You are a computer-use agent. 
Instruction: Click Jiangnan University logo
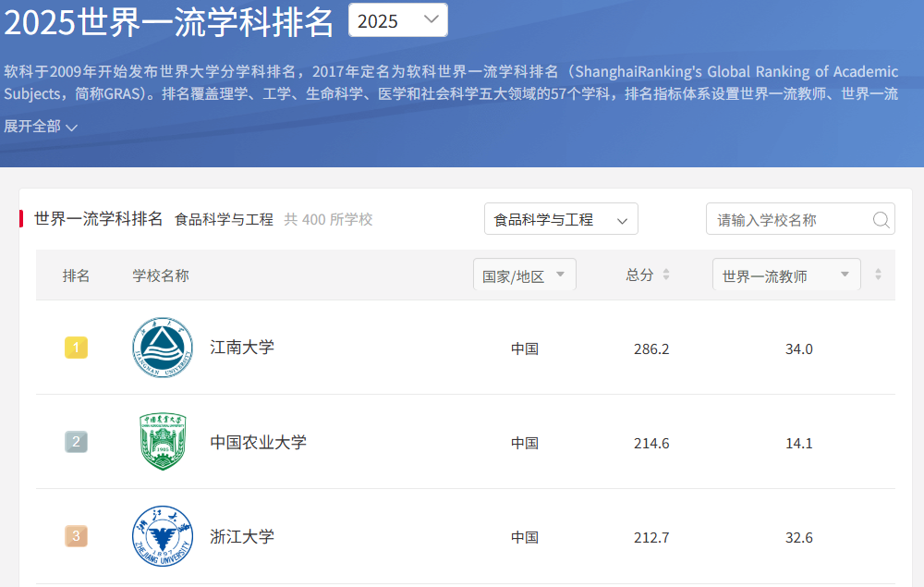tap(163, 348)
